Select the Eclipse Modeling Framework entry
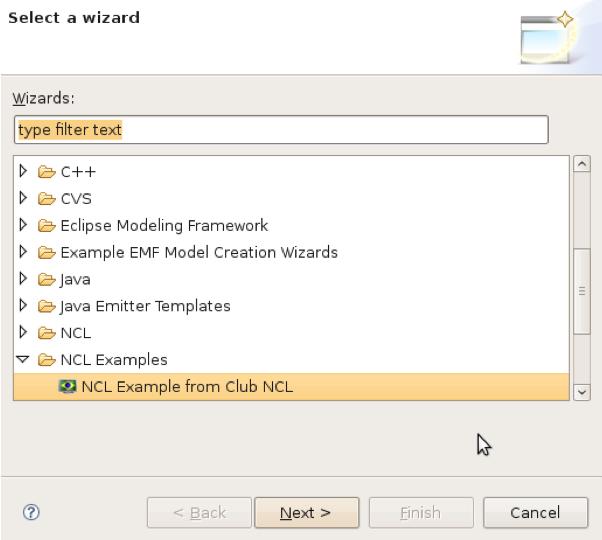The image size is (602, 540). [x=164, y=225]
